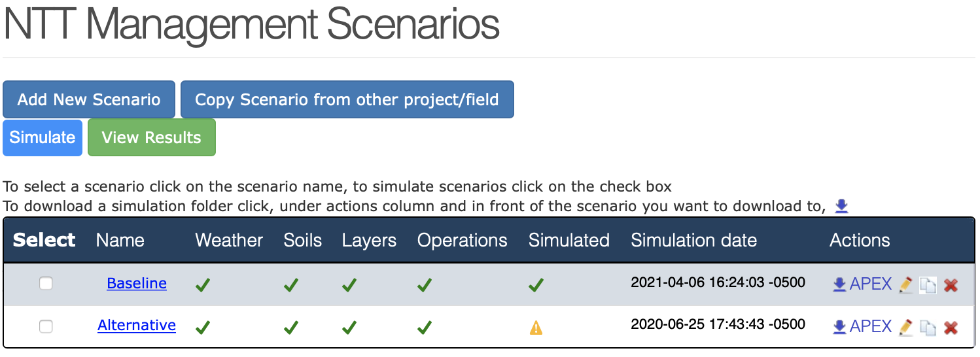Click the Baseline row's green simulated checkmark
This screenshot has height=357, width=980.
click(x=536, y=285)
